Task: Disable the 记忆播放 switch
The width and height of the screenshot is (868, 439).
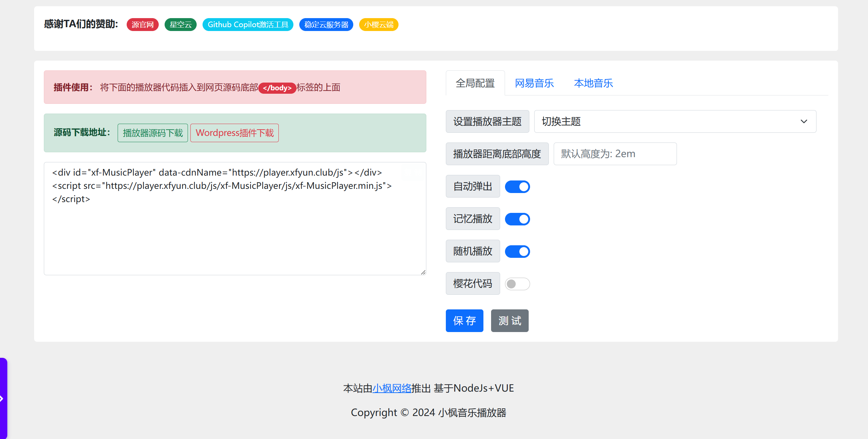Action: click(x=517, y=219)
